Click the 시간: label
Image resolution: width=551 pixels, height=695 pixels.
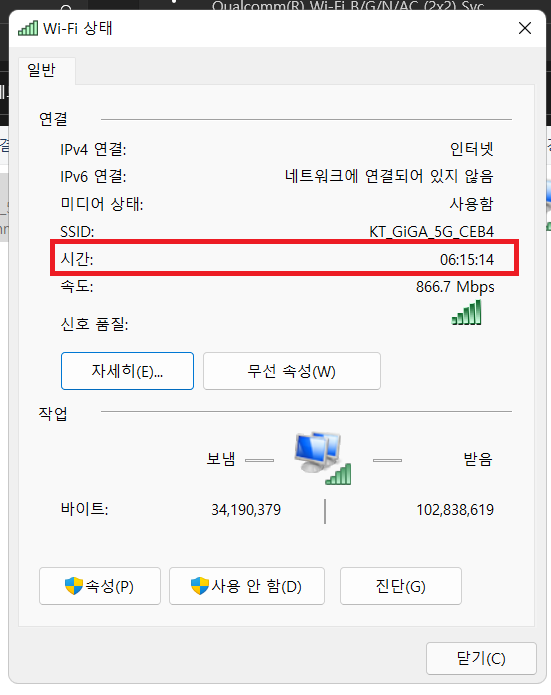pos(77,259)
